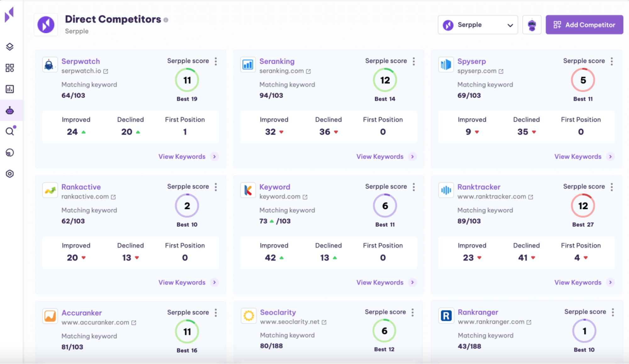
Task: Click the Serpwatch First Position value 1
Action: tap(185, 132)
